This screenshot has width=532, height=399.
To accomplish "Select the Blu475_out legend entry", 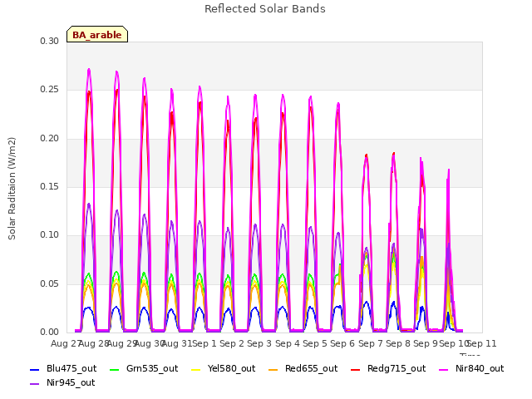I will tap(63, 369).
